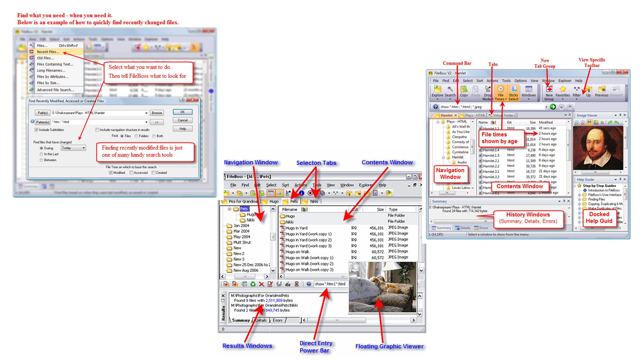Click the Sticky Select toolbar icon
644x362 pixels.
pyautogui.click(x=513, y=89)
